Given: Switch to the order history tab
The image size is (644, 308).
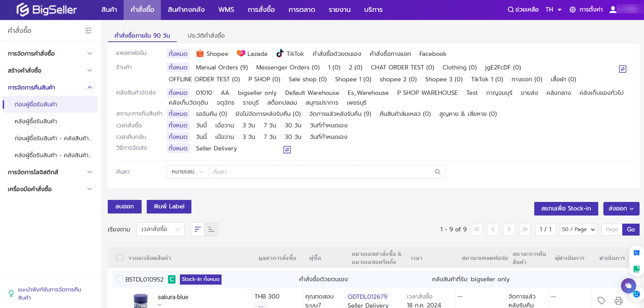Looking at the screenshot, I should [206, 36].
